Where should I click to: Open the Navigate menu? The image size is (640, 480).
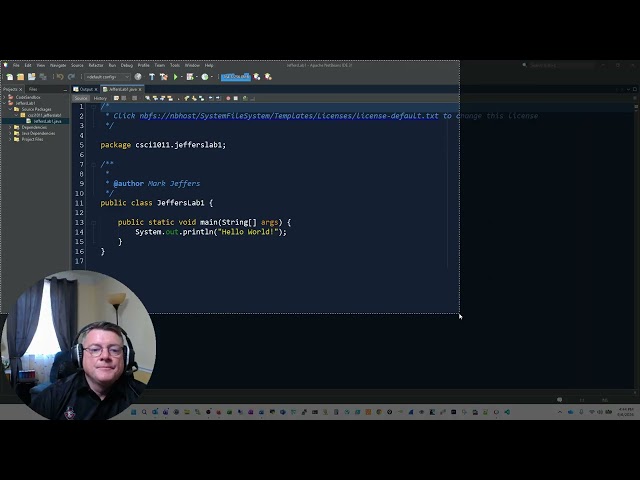(58, 65)
